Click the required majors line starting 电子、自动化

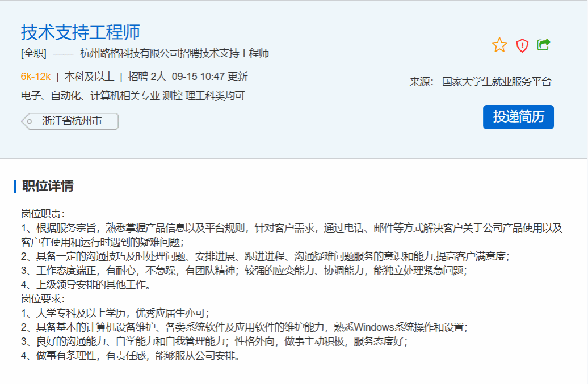[x=133, y=96]
